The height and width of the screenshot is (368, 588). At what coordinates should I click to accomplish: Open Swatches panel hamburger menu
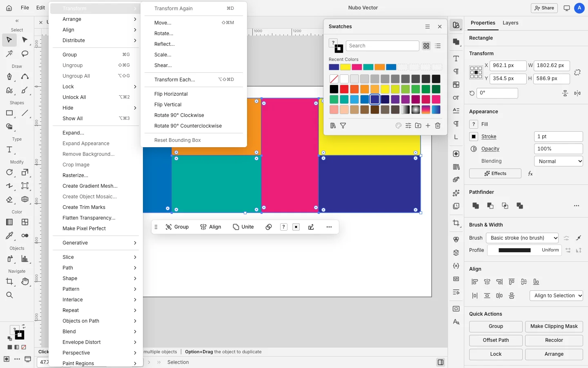pyautogui.click(x=428, y=27)
